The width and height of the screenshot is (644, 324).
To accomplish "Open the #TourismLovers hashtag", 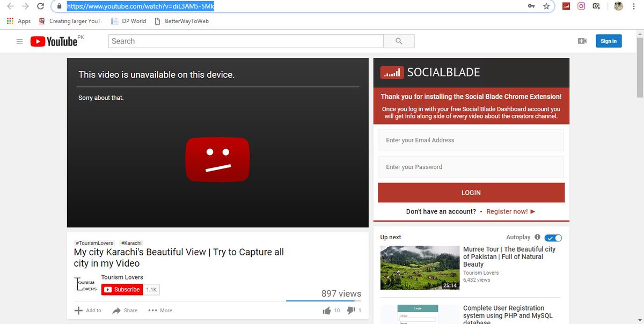I will (x=94, y=243).
